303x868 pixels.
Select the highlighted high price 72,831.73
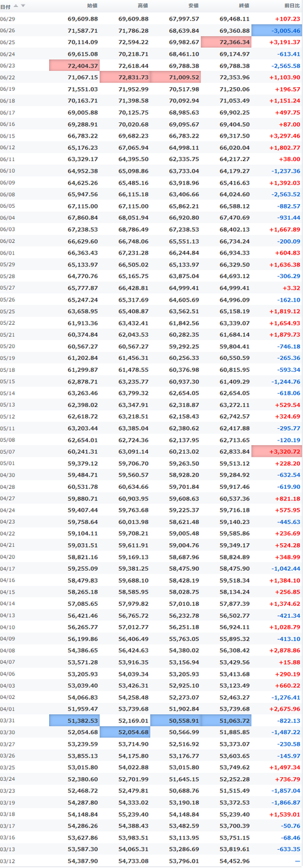click(125, 77)
